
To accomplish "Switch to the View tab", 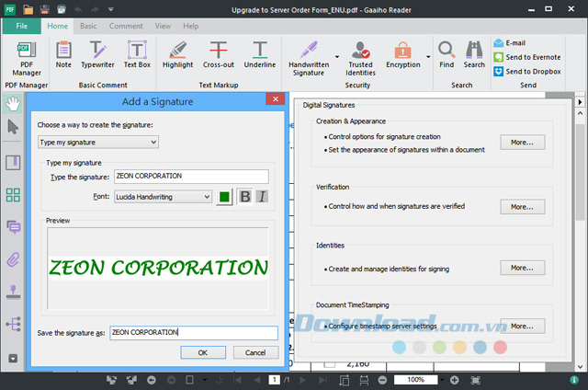I will tap(163, 26).
